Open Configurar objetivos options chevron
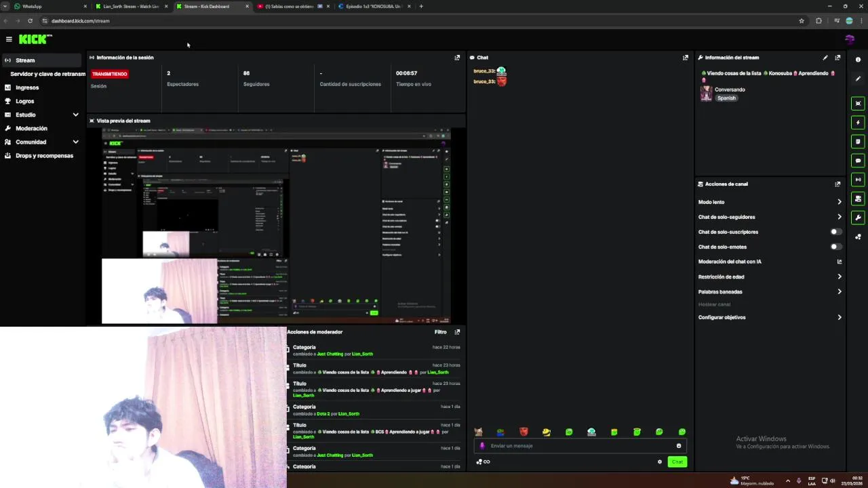The width and height of the screenshot is (868, 488). (839, 317)
